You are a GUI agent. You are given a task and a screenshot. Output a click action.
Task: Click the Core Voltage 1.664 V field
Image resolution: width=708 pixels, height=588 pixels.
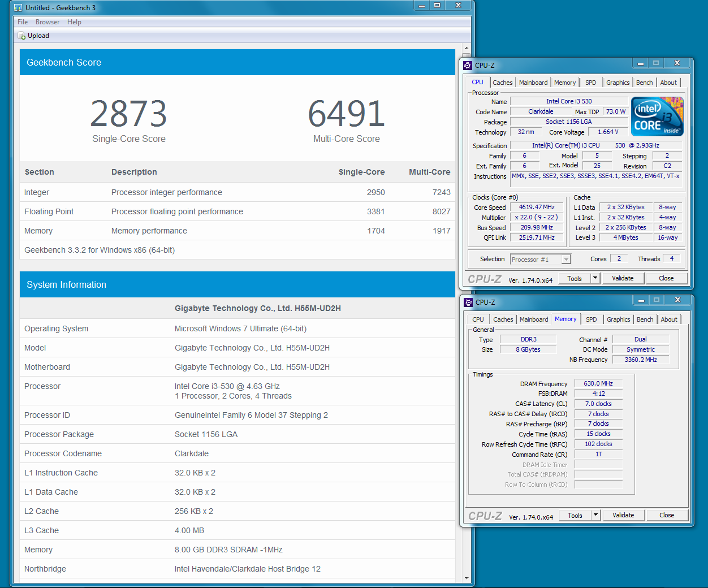pyautogui.click(x=608, y=132)
